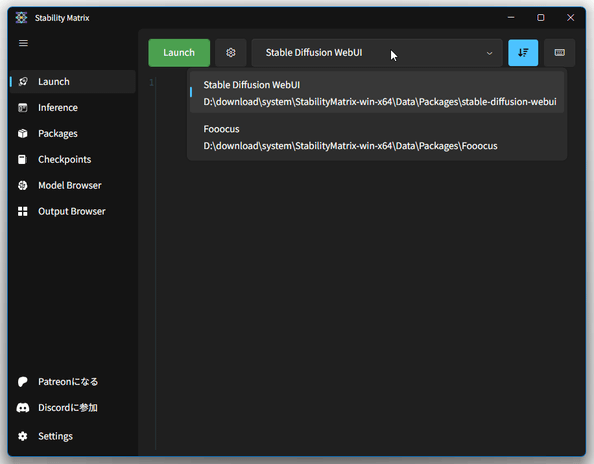Open Output Browser grid icon
594x464 pixels.
pos(23,211)
